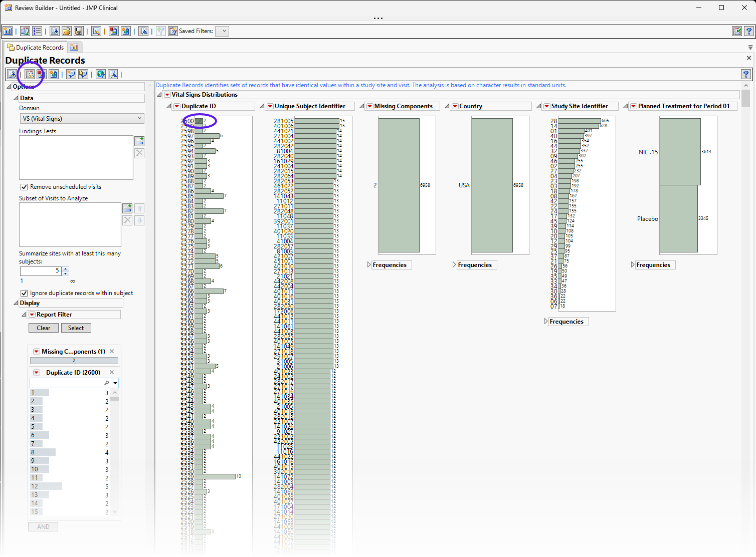Click the numbered list icon in top toolbar
Viewport: 756px width, 557px height.
pos(37,31)
